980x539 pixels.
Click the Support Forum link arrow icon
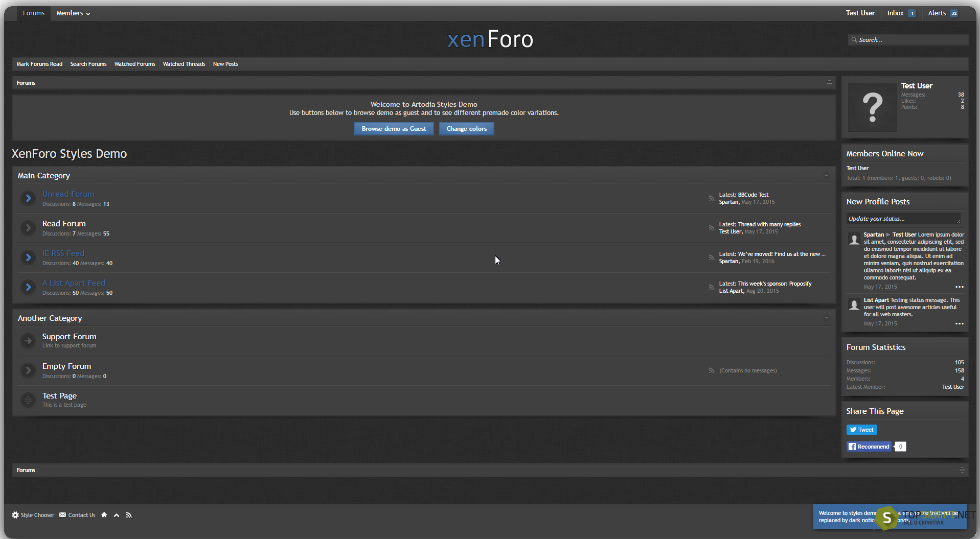click(28, 341)
